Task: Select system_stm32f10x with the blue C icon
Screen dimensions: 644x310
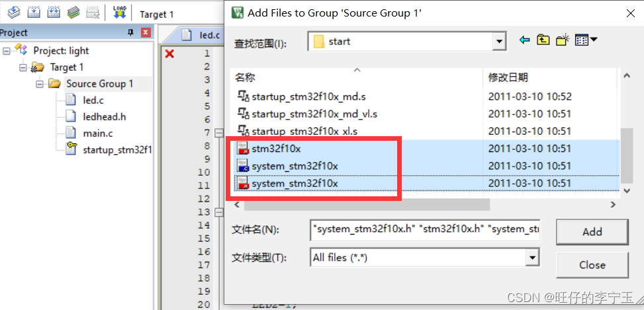Action: [295, 166]
